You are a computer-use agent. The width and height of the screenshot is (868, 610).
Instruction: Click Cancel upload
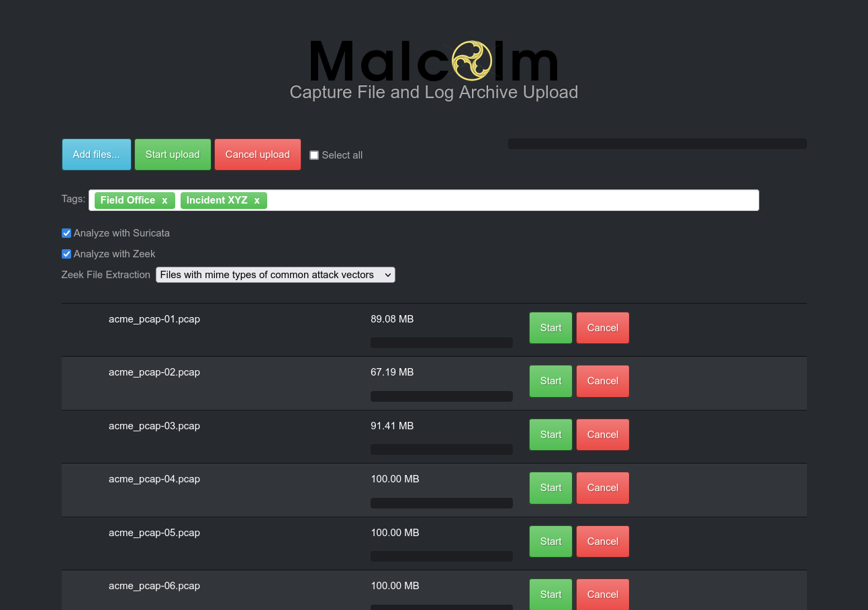258,155
